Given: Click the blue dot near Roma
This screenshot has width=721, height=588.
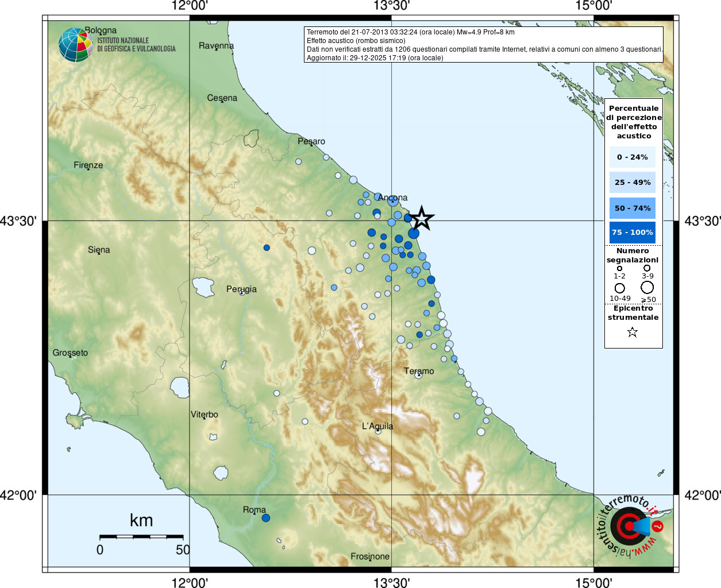Looking at the screenshot, I should point(266,518).
